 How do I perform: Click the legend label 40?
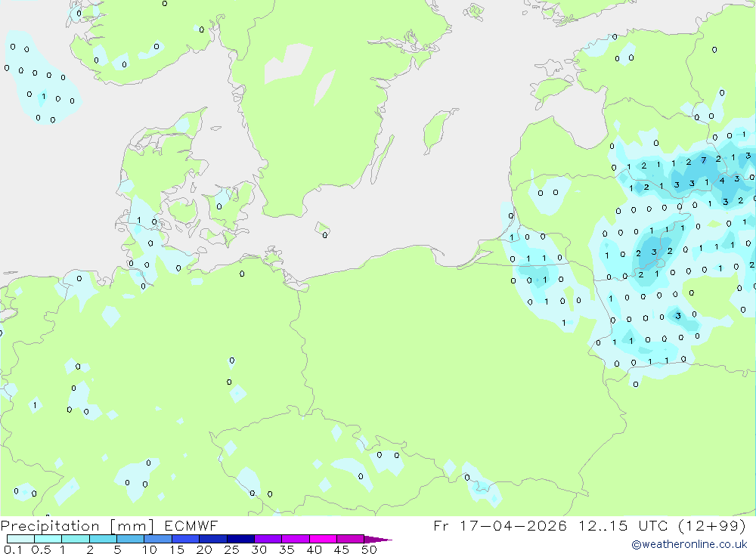click(x=314, y=549)
